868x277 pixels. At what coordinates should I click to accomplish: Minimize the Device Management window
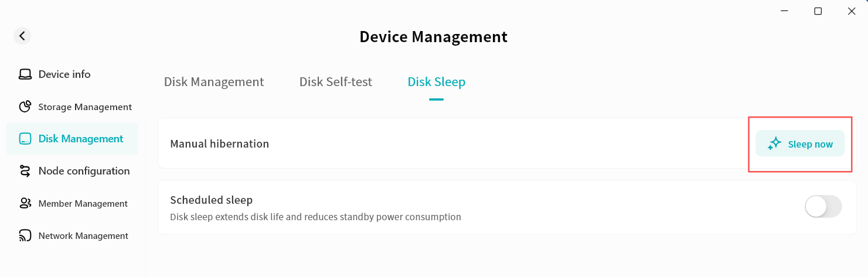[x=784, y=11]
